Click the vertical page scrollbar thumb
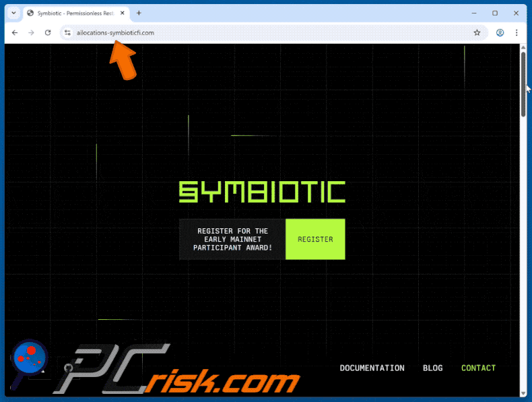Viewport: 532px width, 402px height. pyautogui.click(x=523, y=84)
